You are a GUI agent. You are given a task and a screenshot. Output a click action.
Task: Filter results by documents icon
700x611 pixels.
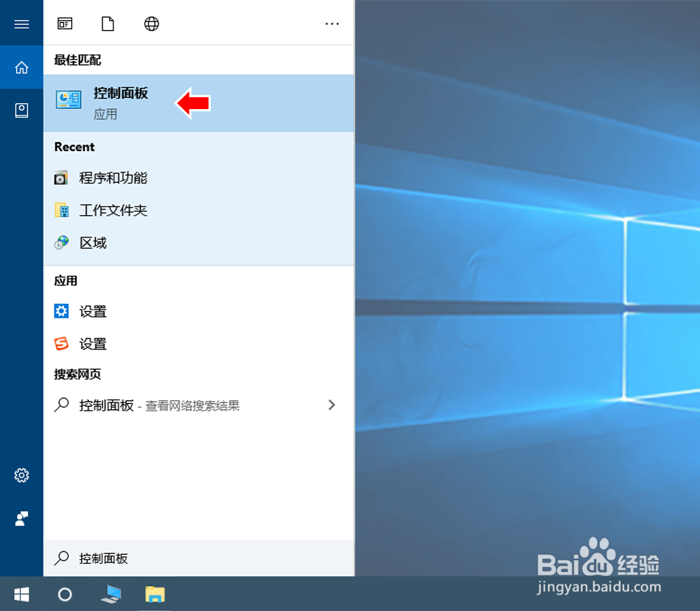108,24
